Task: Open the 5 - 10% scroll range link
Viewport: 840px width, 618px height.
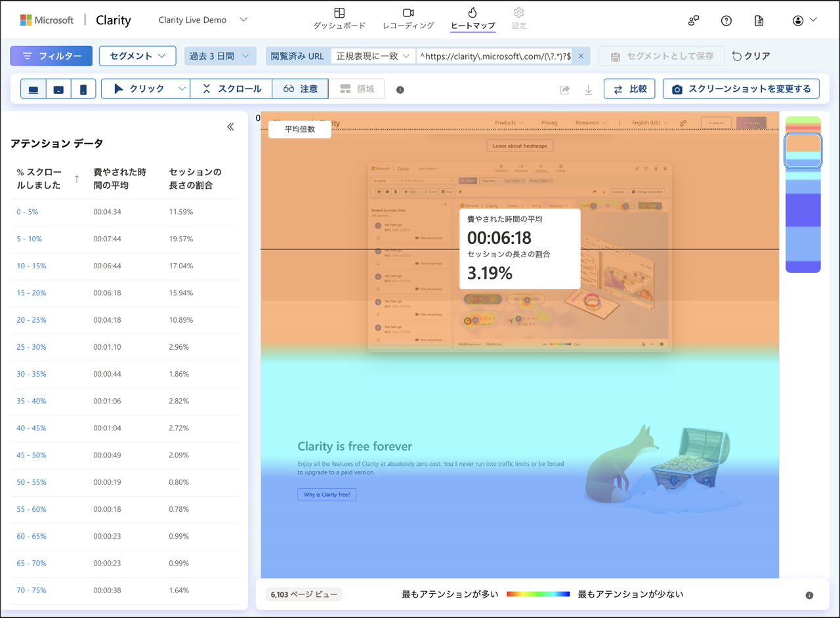Action: pyautogui.click(x=30, y=239)
